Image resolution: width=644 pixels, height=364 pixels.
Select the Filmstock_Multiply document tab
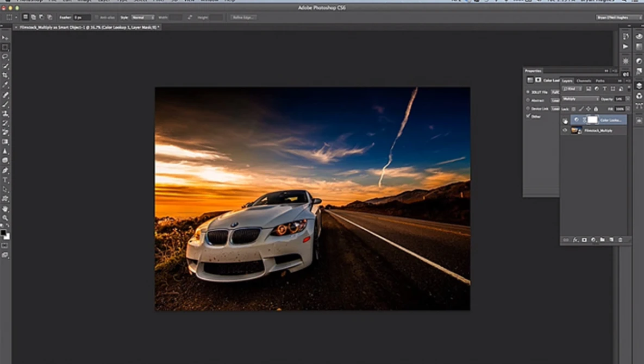coord(87,27)
